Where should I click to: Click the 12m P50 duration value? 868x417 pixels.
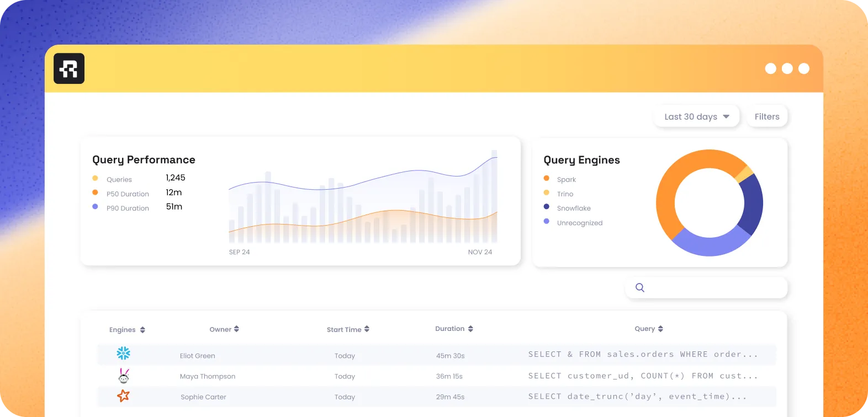click(x=174, y=193)
